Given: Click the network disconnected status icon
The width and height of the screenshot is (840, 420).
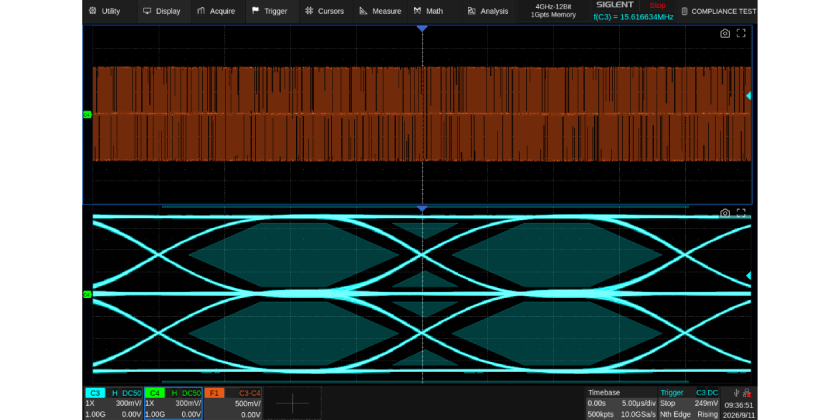Looking at the screenshot, I should pos(747,393).
